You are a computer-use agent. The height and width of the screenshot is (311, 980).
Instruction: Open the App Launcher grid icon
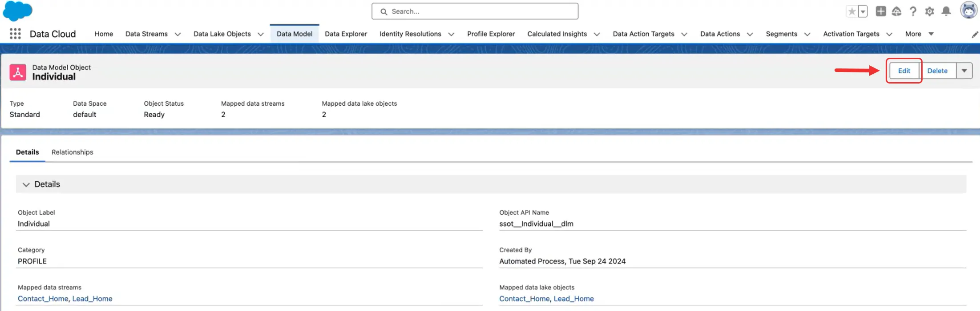(15, 34)
